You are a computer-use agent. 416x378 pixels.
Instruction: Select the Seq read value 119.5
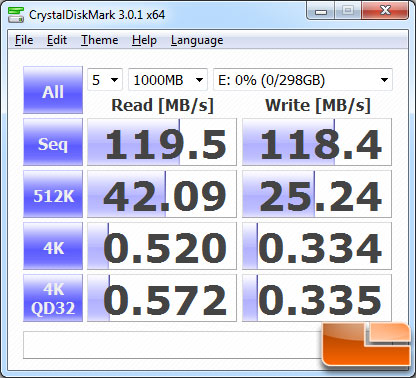click(x=162, y=142)
